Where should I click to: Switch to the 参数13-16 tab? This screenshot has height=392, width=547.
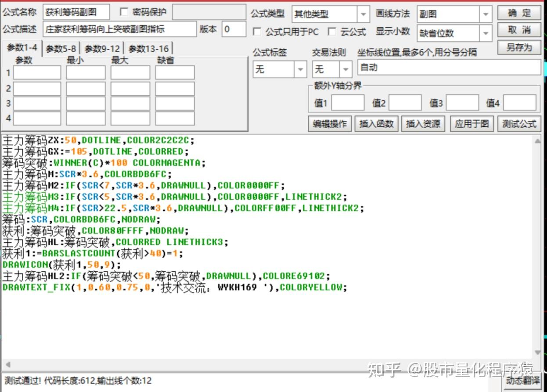click(148, 49)
